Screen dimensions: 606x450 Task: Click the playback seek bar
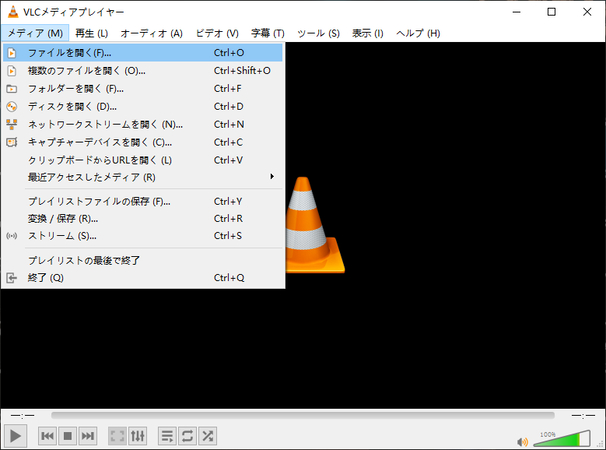point(303,416)
